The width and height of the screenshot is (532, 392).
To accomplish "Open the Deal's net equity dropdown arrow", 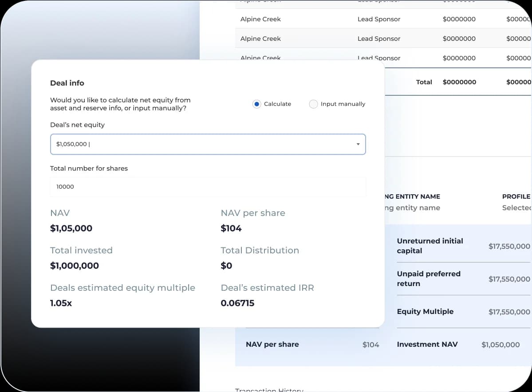I will [x=358, y=145].
